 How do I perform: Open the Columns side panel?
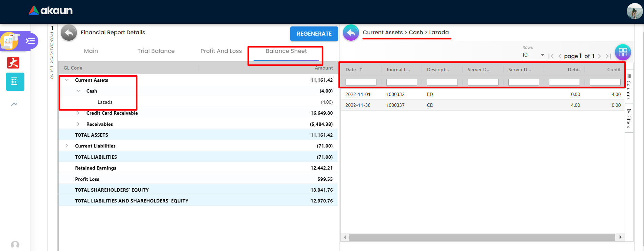pyautogui.click(x=629, y=86)
